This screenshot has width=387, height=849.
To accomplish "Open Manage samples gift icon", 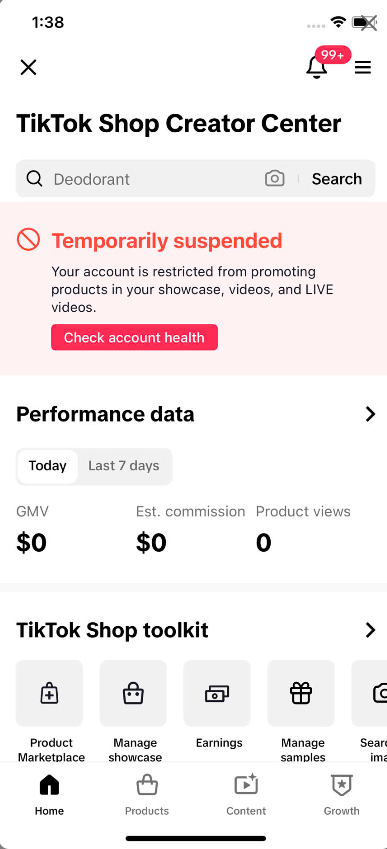I will point(301,693).
